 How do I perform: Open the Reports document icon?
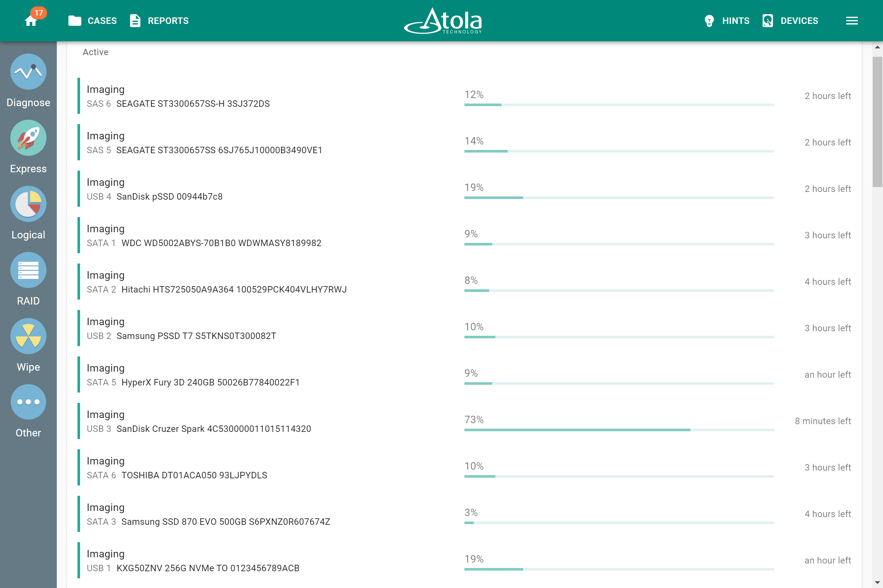coord(135,21)
